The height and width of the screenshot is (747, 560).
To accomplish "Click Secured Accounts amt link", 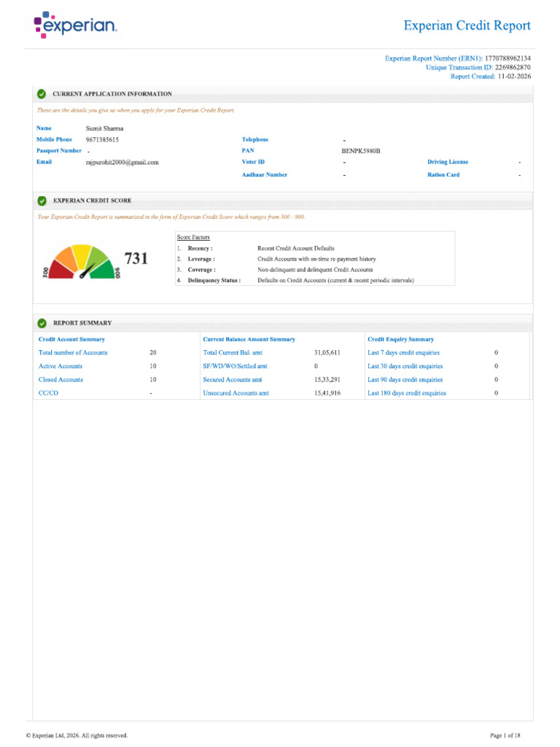I will (x=233, y=379).
